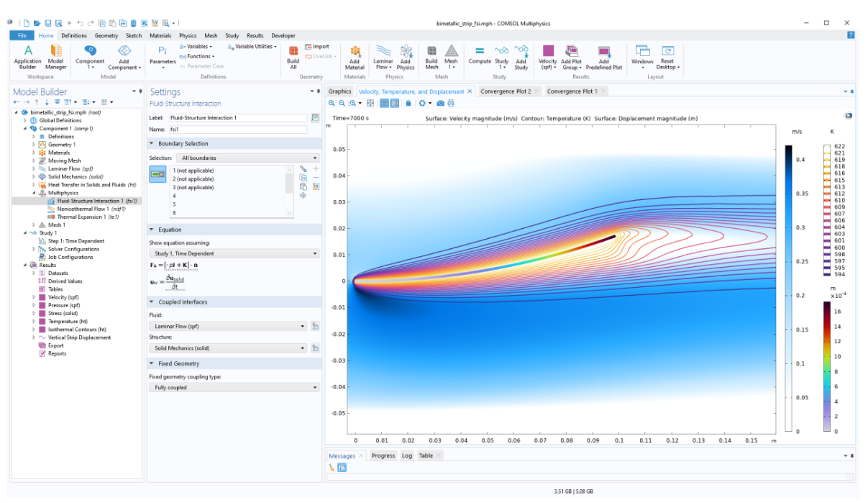Close the Velocity, Temperature, and Displacement tab

pyautogui.click(x=470, y=91)
